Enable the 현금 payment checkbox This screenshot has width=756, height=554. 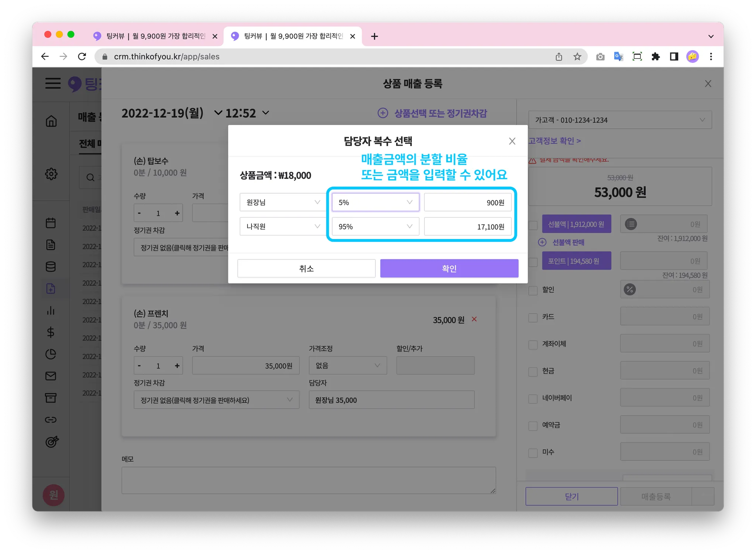coord(533,371)
